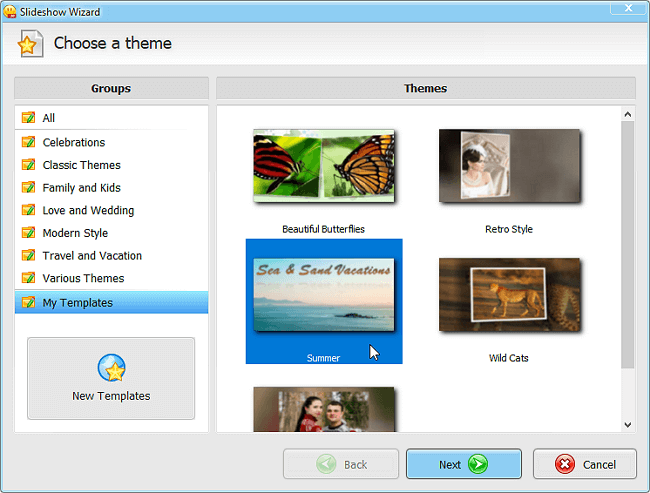Image resolution: width=650 pixels, height=493 pixels.
Task: Click the icon next to Celebrations
Action: point(28,142)
